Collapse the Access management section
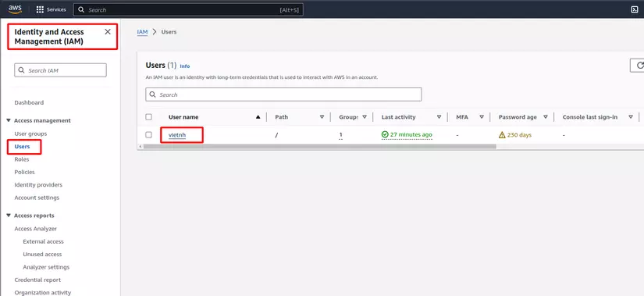 tap(9, 120)
